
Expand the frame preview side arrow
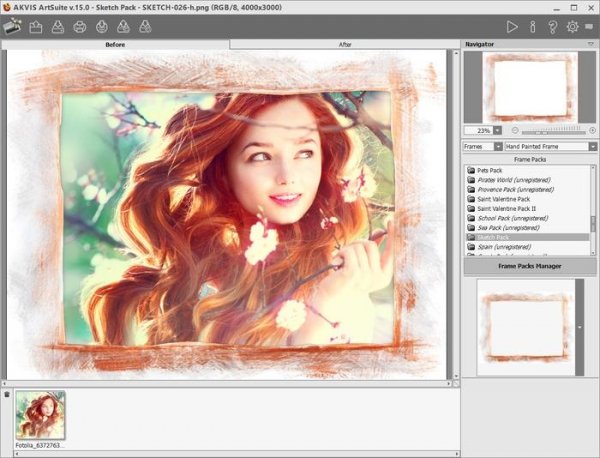click(580, 328)
